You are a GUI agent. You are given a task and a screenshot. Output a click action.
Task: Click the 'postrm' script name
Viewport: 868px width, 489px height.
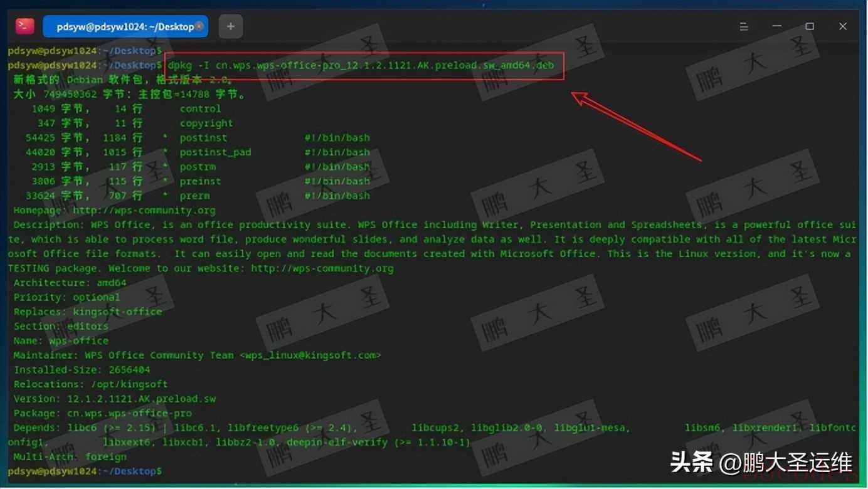click(198, 167)
